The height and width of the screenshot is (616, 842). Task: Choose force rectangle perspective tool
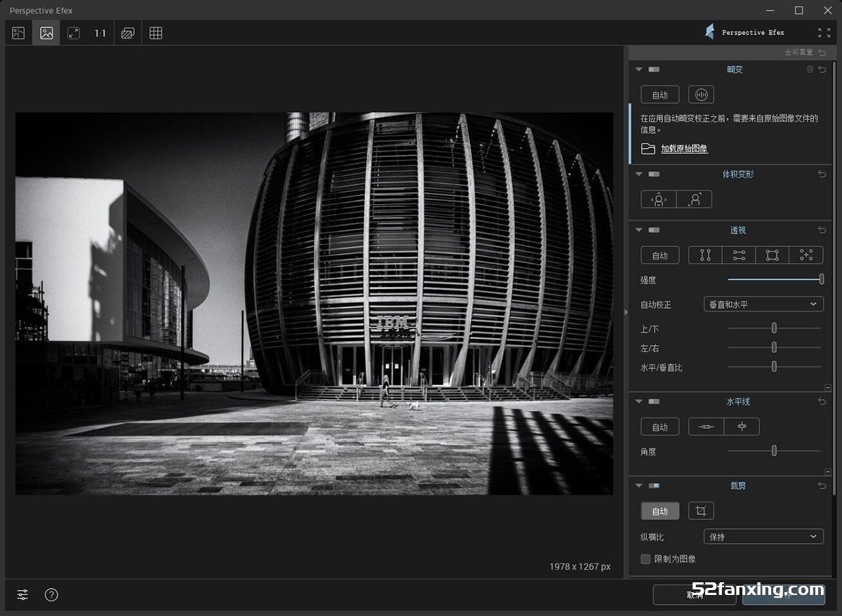click(x=773, y=255)
